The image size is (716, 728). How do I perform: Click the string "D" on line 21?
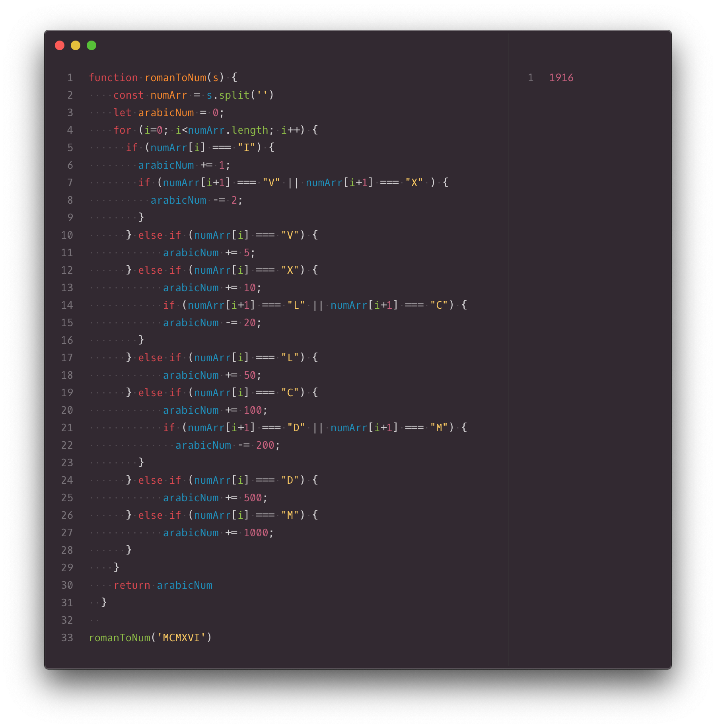[x=296, y=428]
